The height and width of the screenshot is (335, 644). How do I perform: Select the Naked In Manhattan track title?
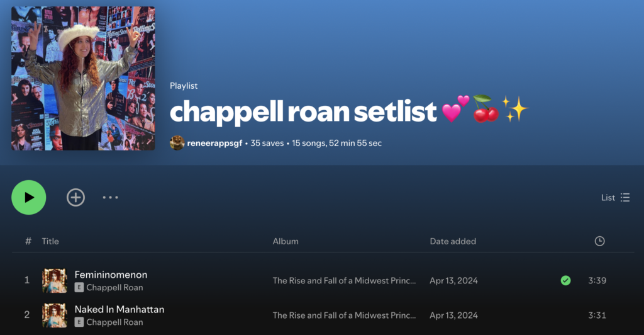(x=119, y=309)
